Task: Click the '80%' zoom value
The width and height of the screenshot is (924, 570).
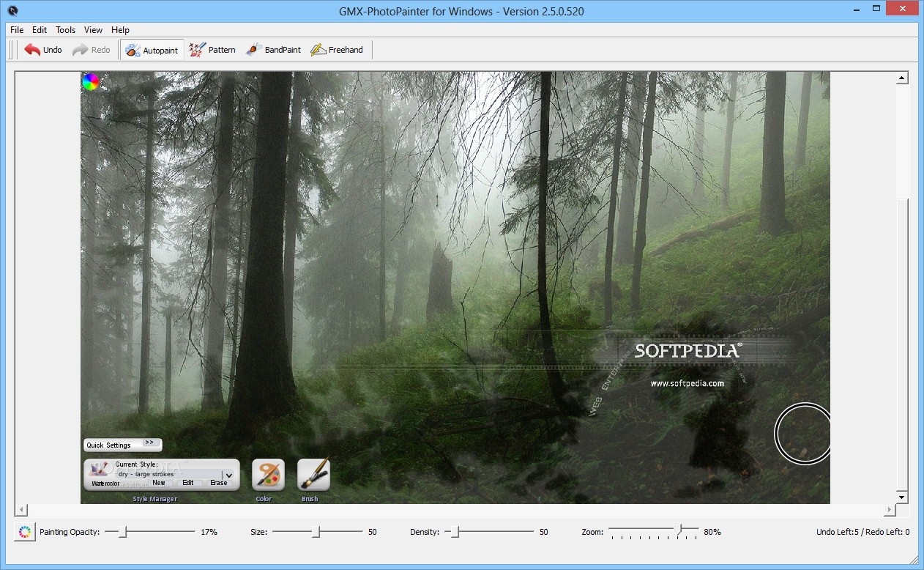Action: (712, 532)
